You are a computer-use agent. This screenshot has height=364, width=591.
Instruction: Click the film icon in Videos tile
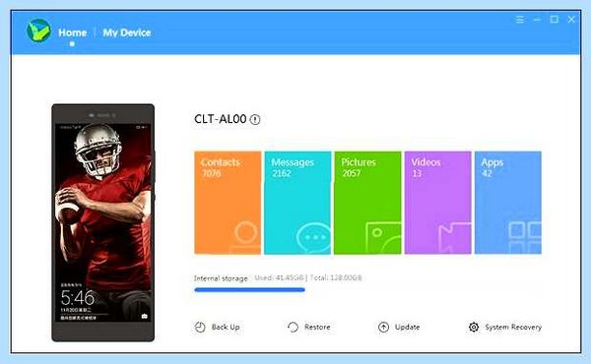454,237
